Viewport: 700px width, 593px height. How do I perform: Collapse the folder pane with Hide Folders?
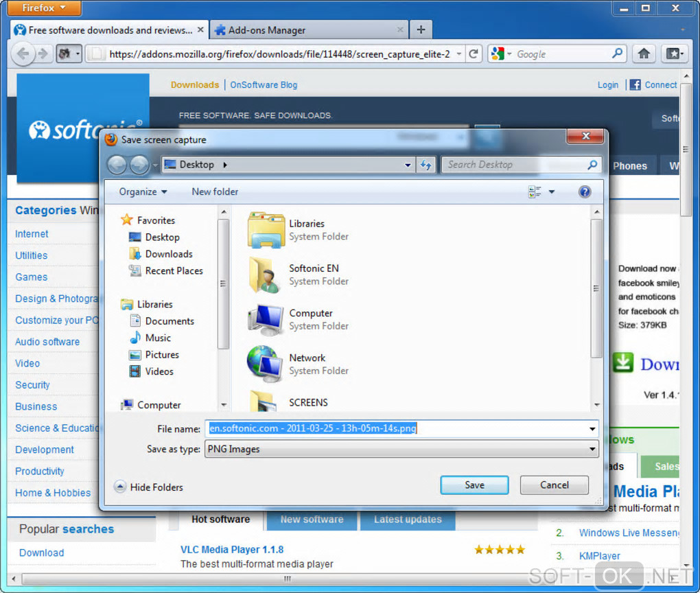(149, 487)
